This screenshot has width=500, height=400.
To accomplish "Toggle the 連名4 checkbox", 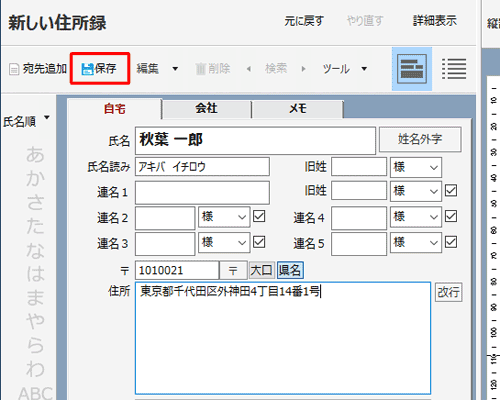I will [x=451, y=216].
